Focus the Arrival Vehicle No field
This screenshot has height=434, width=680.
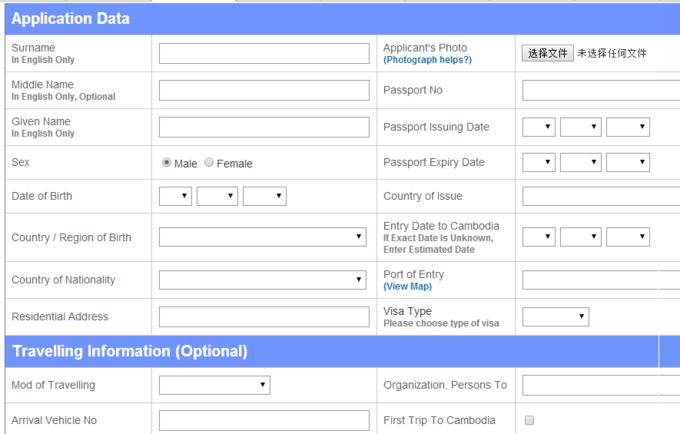click(263, 421)
